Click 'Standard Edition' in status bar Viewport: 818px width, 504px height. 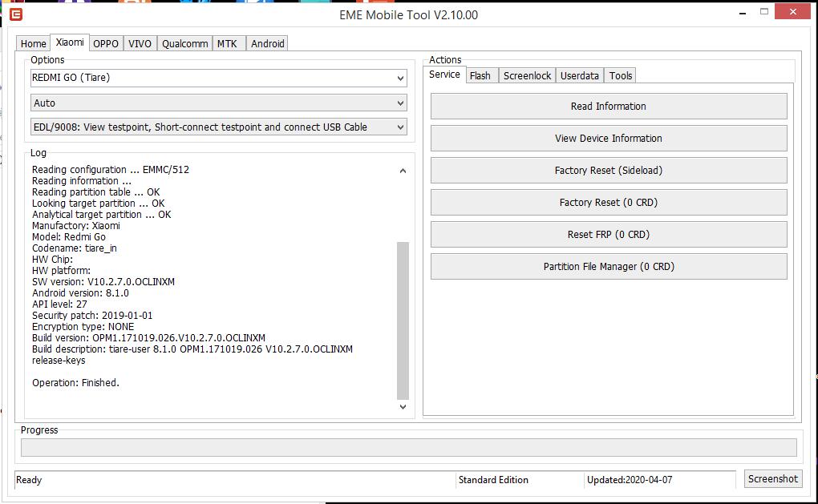click(493, 480)
